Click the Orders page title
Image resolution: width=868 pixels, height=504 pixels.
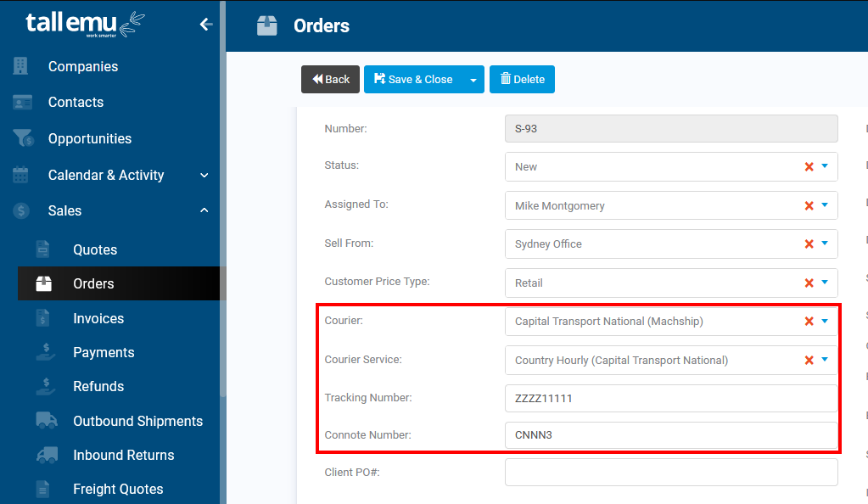click(321, 25)
